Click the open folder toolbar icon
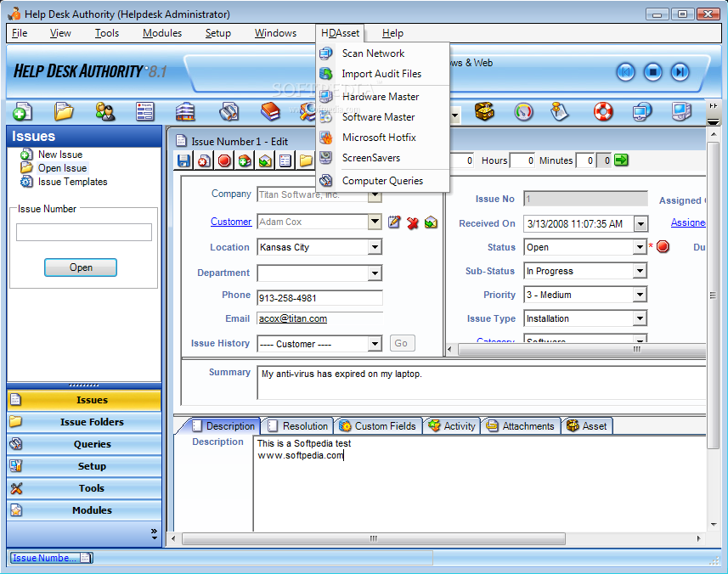The width and height of the screenshot is (728, 574). (64, 111)
